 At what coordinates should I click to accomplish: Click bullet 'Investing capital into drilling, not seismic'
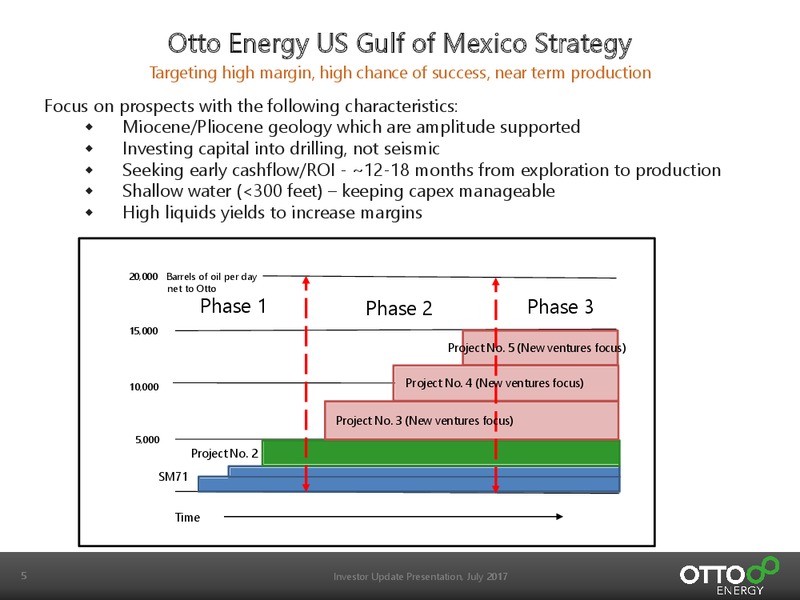pyautogui.click(x=281, y=148)
